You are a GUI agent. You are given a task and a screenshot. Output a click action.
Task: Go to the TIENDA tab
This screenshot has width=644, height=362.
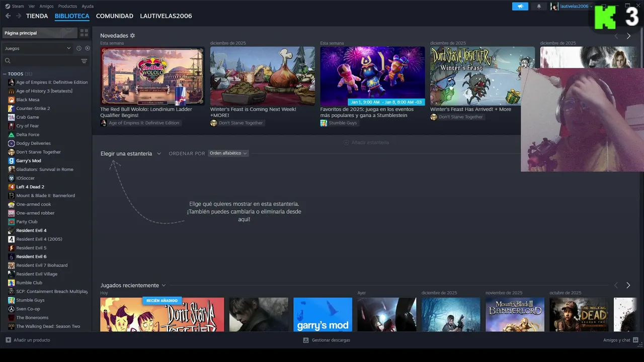click(x=37, y=16)
